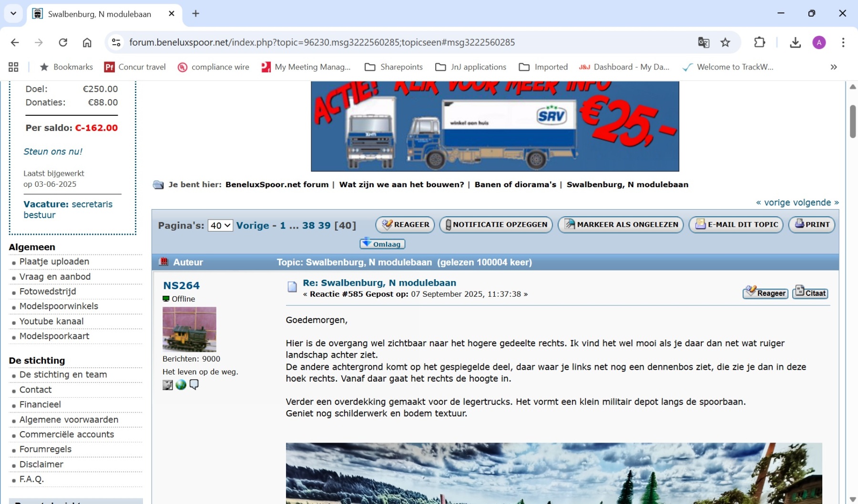Reload the current page
Viewport: 858px width, 504px height.
(63, 42)
